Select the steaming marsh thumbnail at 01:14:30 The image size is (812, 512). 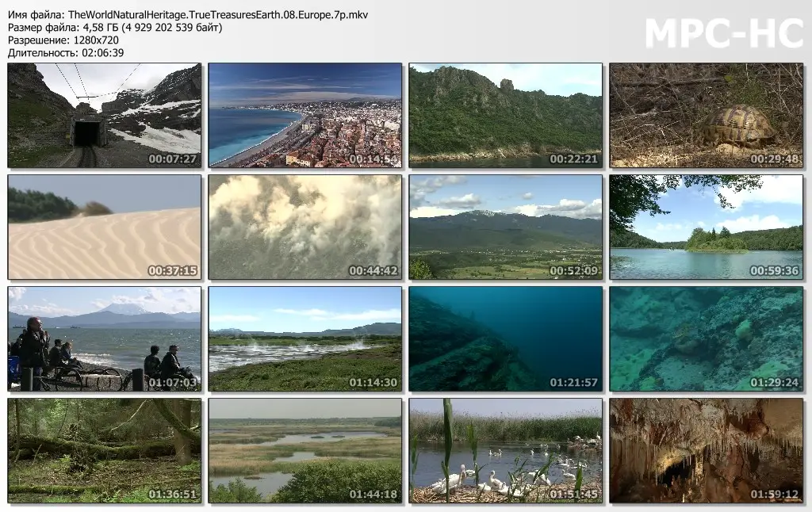(305, 339)
